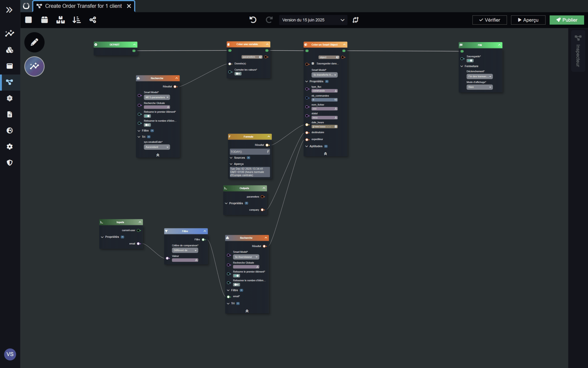588x368 pixels.
Task: Expand the left sidebar with double chevron
Action: 9,10
